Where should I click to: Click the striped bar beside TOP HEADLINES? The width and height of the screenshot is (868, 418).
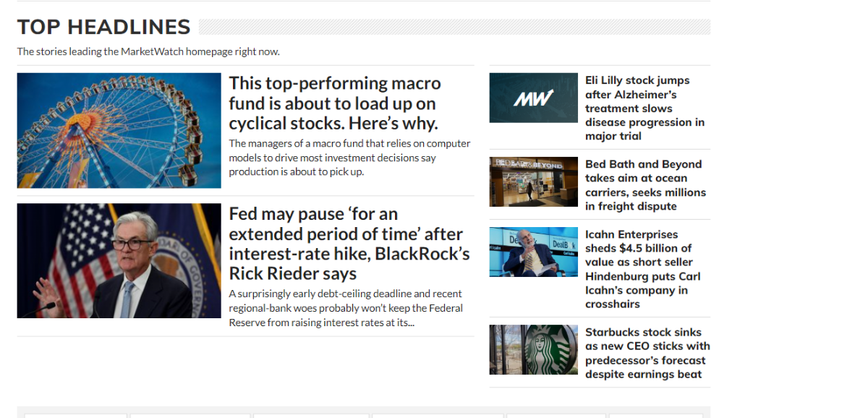454,27
